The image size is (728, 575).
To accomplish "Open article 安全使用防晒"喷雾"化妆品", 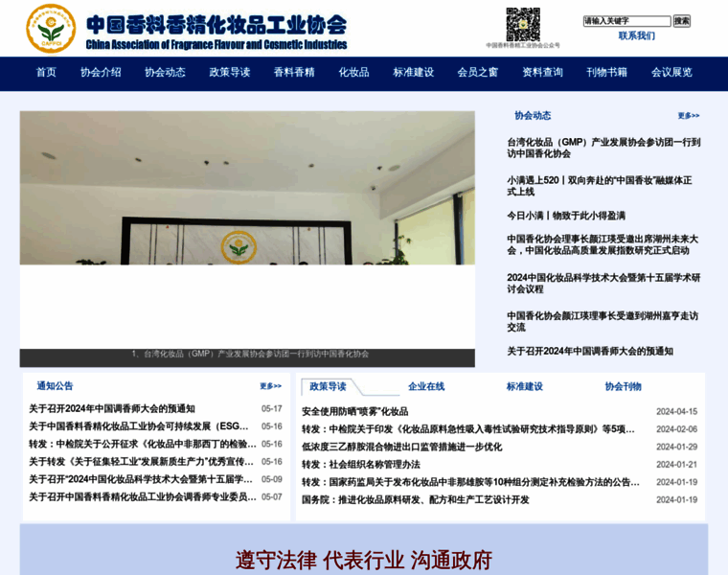I will click(355, 411).
